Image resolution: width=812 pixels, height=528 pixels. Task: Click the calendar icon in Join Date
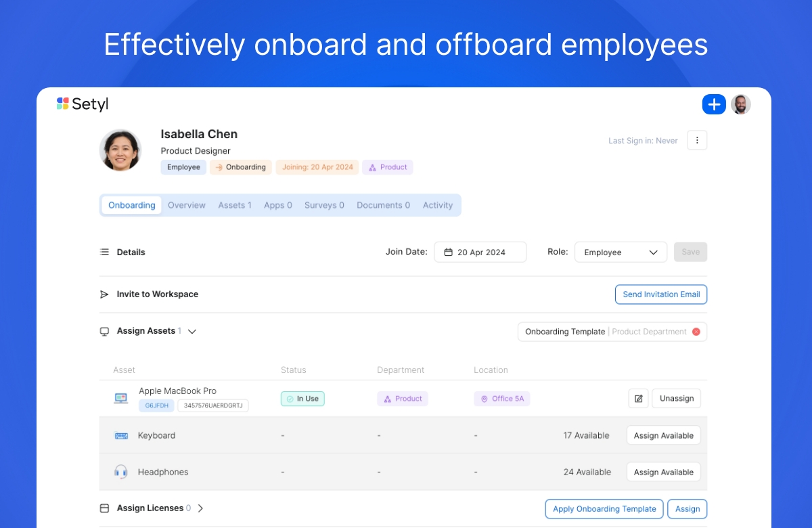pos(448,252)
